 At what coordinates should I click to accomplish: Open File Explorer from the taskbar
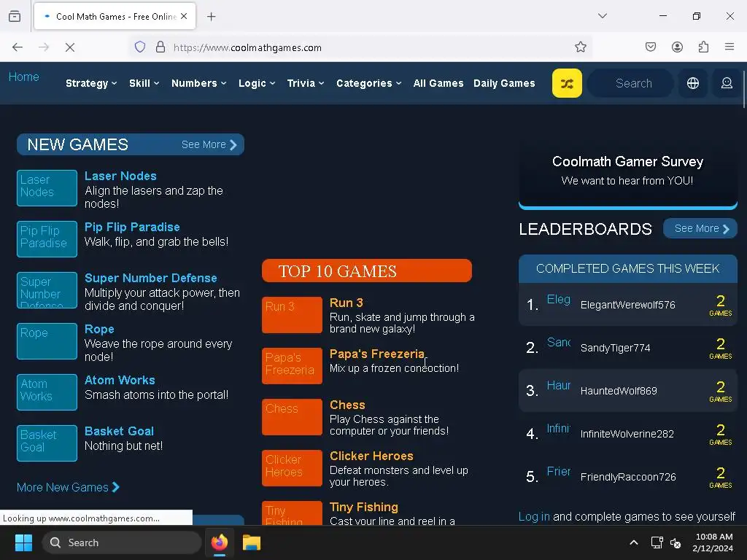pyautogui.click(x=252, y=542)
